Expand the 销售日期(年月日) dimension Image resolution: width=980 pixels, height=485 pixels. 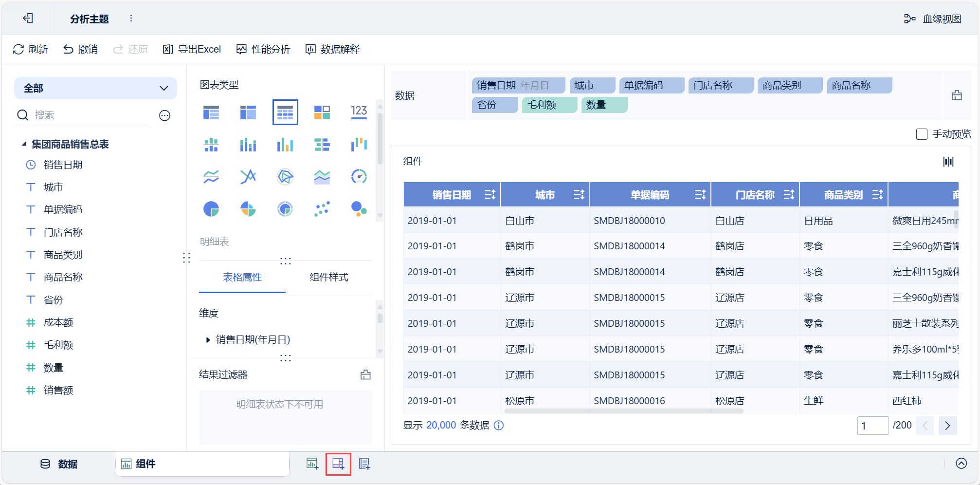208,340
